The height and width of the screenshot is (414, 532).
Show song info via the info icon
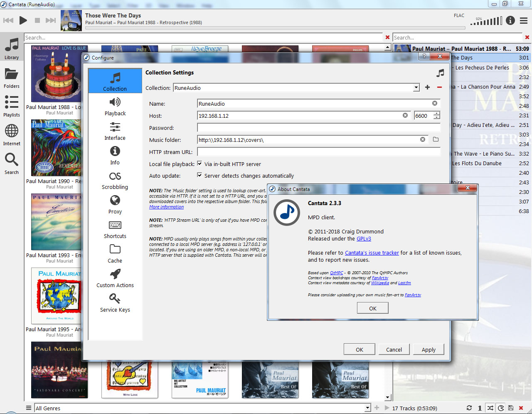tap(510, 20)
